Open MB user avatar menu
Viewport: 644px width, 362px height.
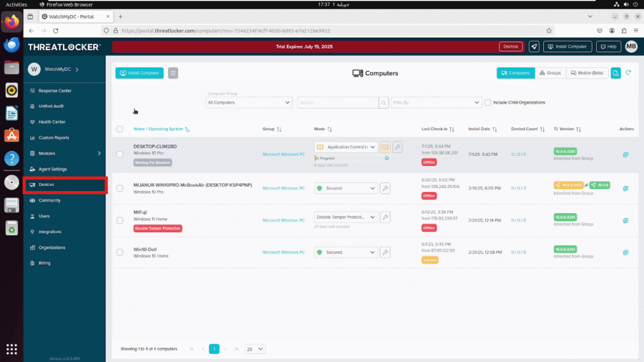pyautogui.click(x=631, y=47)
